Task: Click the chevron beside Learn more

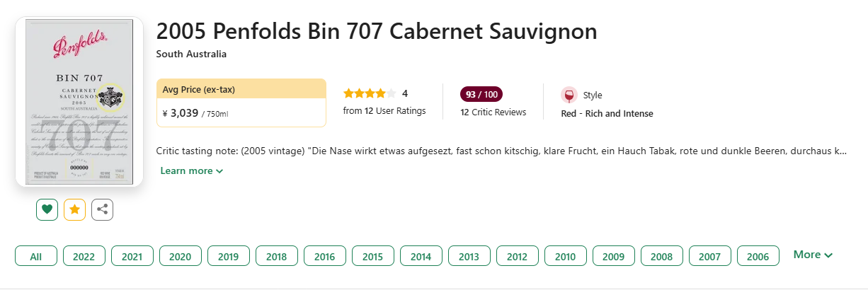Action: 219,171
